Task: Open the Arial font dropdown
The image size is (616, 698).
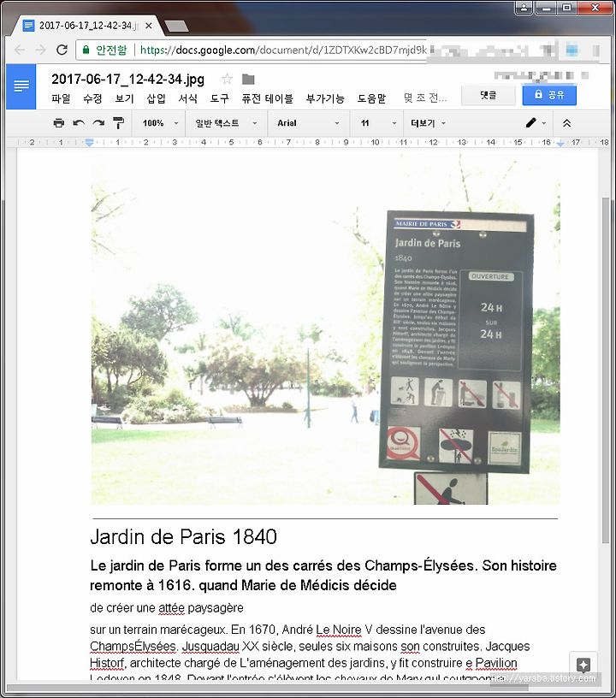Action: click(x=308, y=123)
